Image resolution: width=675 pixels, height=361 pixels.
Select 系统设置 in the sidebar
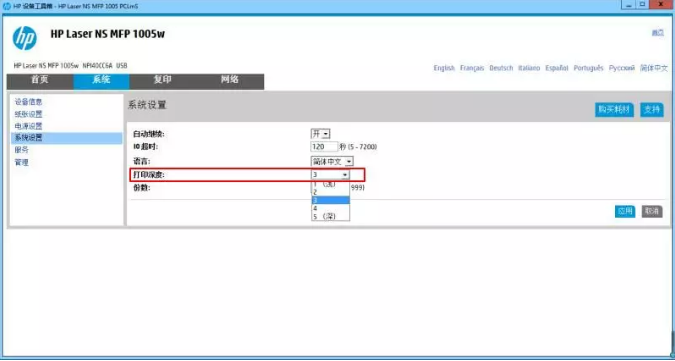click(x=67, y=138)
